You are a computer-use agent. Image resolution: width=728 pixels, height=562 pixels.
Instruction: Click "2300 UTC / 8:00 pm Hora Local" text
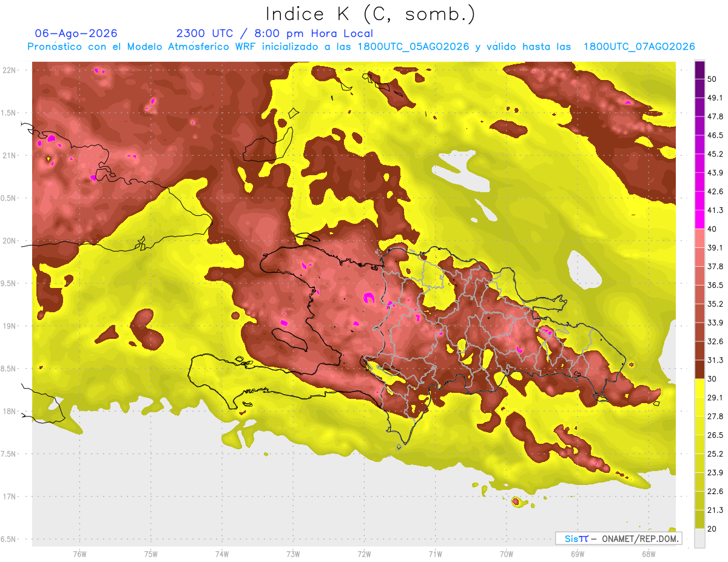click(x=275, y=33)
